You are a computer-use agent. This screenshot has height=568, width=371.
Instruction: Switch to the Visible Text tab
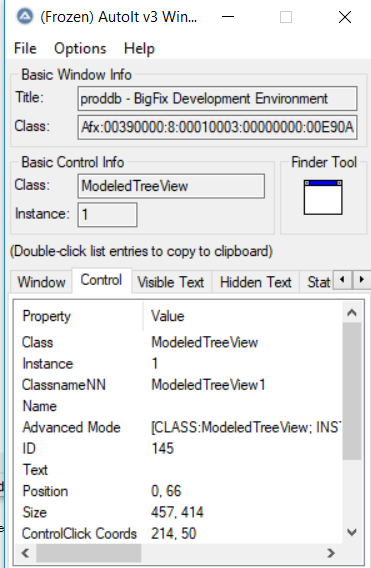pyautogui.click(x=171, y=282)
